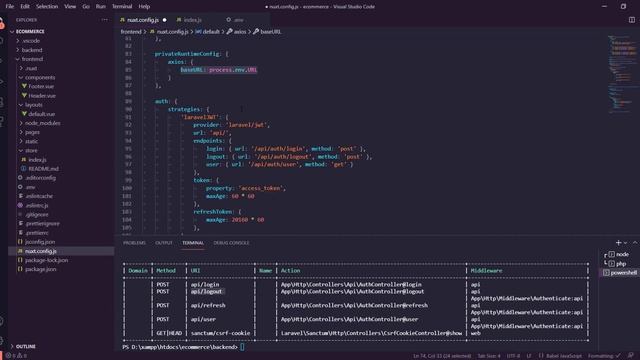The width and height of the screenshot is (640, 360).
Task: Open default.vue file
Action: pyautogui.click(x=41, y=114)
